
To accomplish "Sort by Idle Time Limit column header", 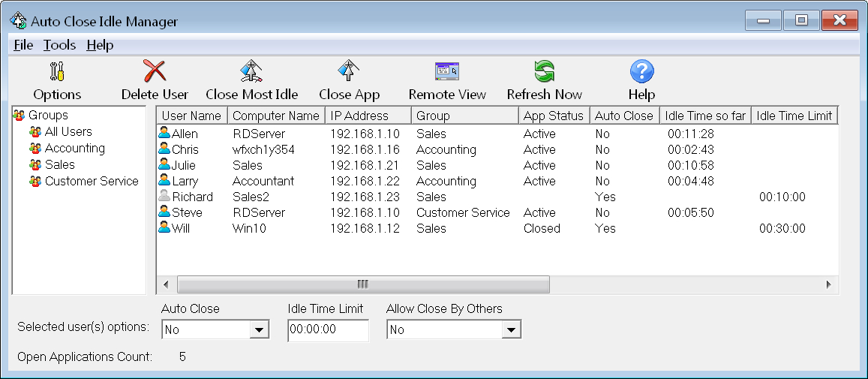I will coord(794,116).
